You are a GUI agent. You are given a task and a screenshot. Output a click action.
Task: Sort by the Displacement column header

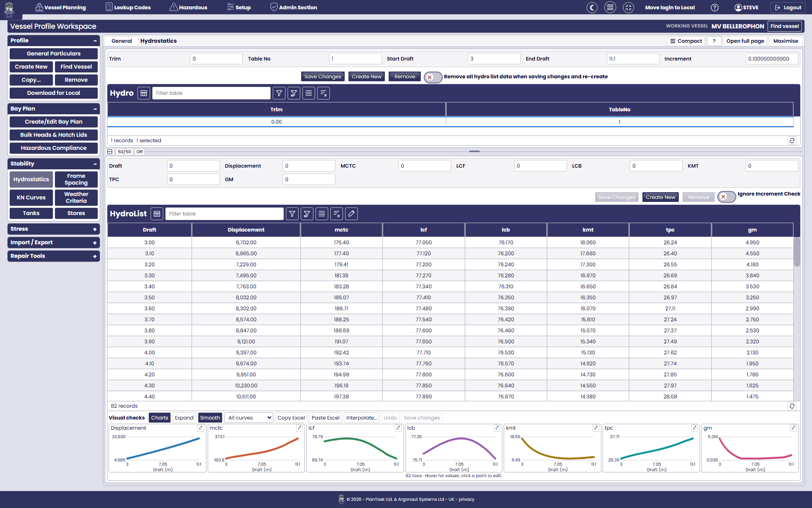[x=246, y=230]
